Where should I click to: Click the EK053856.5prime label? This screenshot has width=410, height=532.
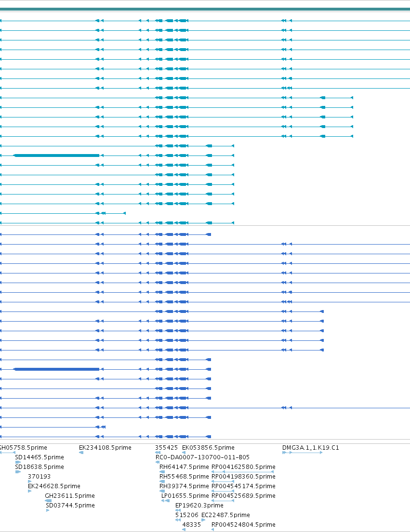pyautogui.click(x=208, y=448)
